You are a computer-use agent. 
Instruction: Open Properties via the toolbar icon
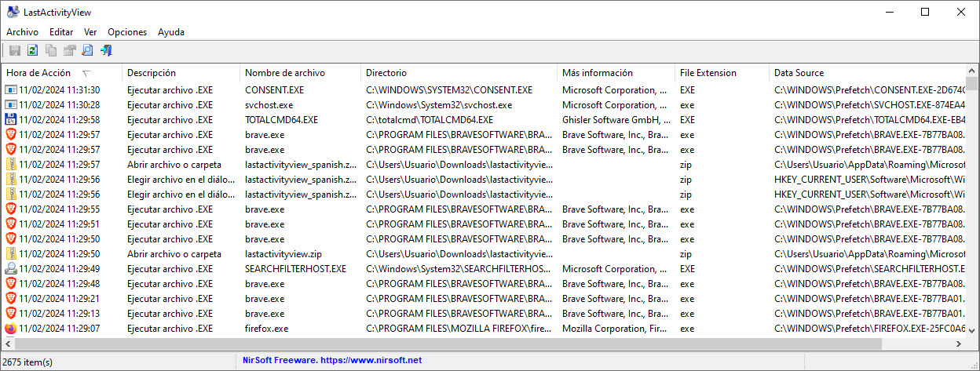(69, 51)
